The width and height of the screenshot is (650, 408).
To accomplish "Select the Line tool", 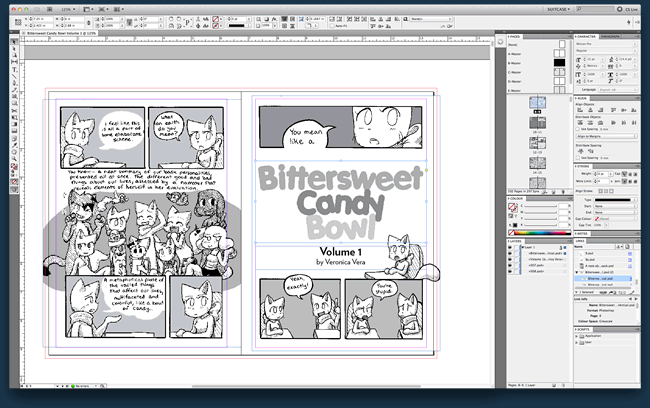I will click(x=14, y=76).
